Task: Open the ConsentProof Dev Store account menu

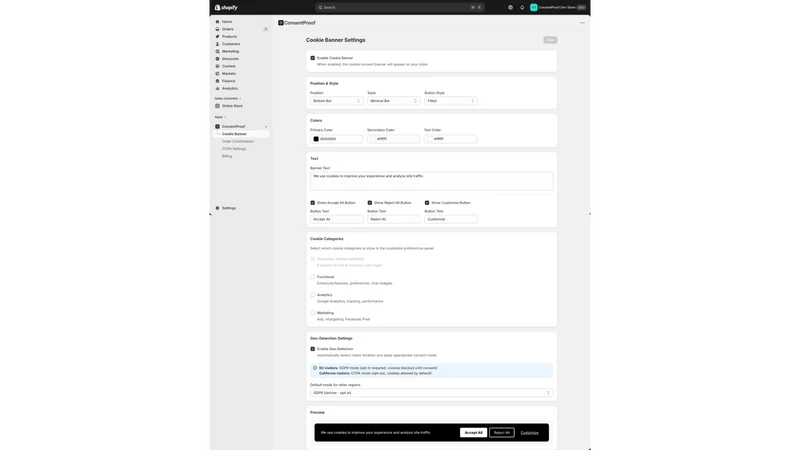Action: [558, 7]
